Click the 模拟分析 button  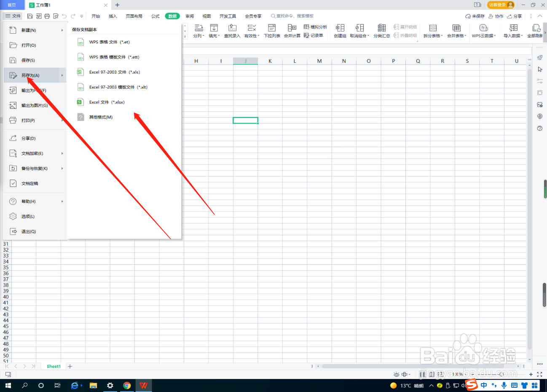(315, 27)
